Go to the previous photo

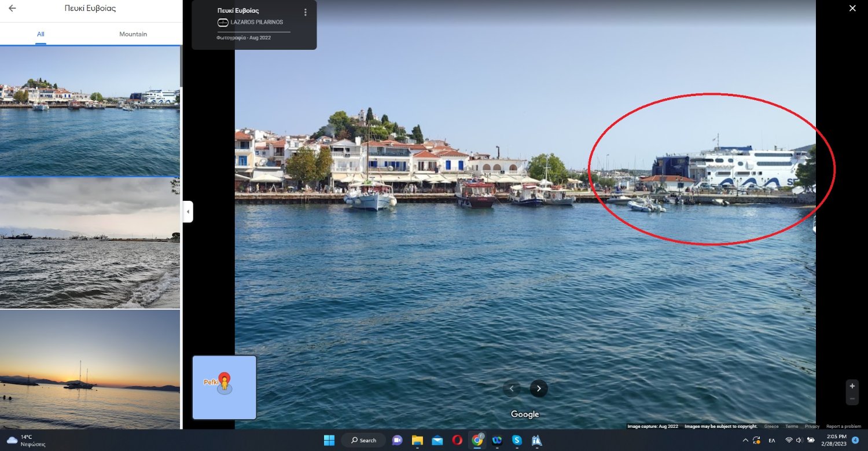[x=512, y=388]
